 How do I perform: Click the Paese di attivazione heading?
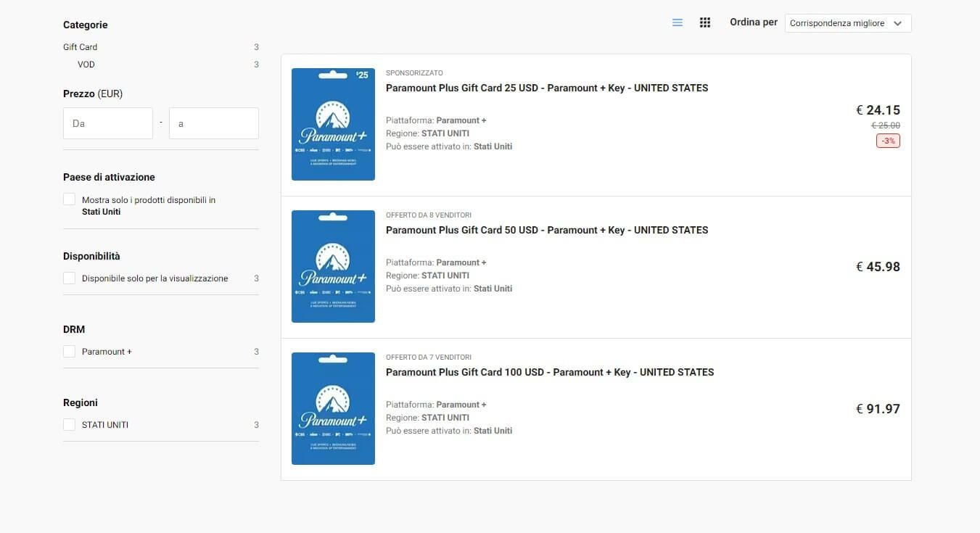pyautogui.click(x=109, y=177)
